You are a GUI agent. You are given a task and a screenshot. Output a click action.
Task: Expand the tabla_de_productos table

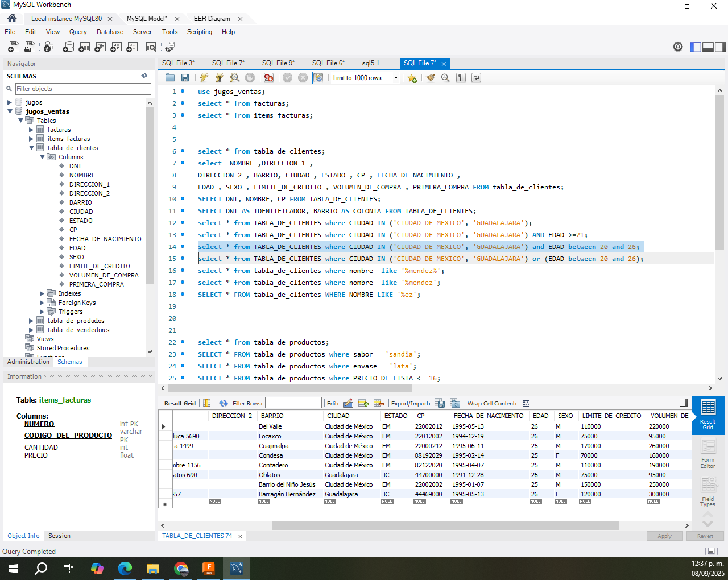coord(31,321)
